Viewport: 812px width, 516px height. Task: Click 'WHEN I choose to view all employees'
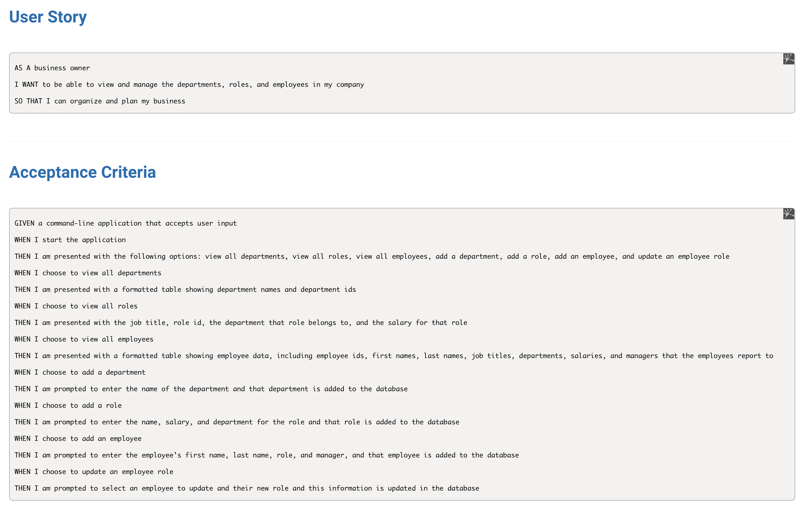(x=84, y=339)
